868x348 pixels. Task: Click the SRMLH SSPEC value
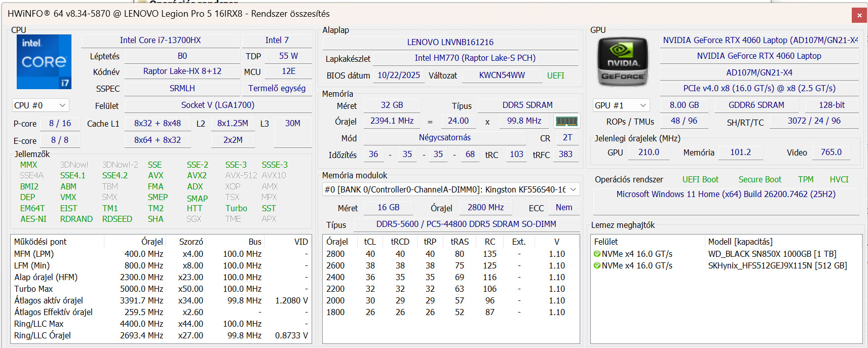point(182,88)
